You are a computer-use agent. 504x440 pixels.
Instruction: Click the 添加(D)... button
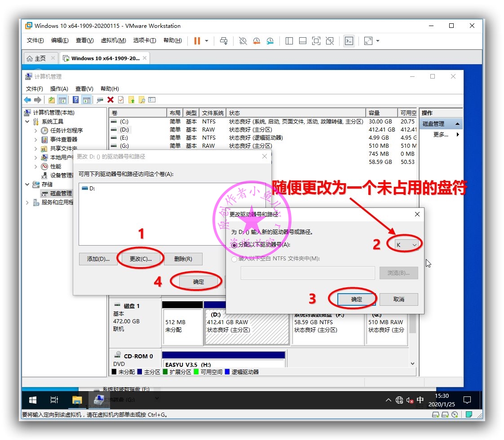tap(98, 259)
